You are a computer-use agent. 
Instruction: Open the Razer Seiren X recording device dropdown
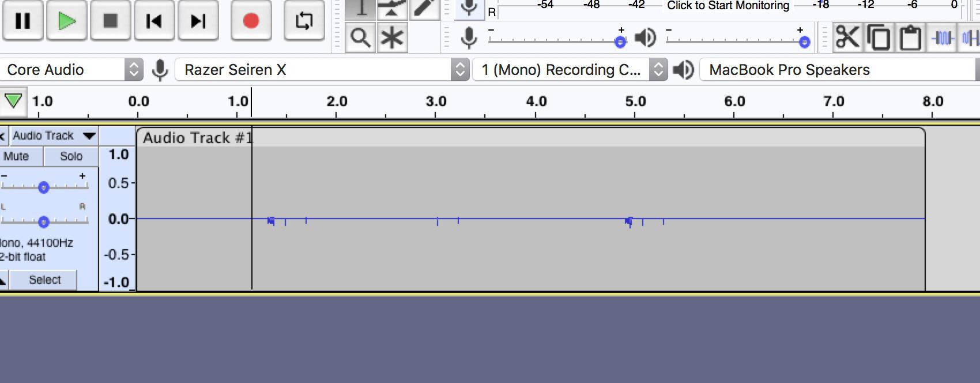point(322,70)
